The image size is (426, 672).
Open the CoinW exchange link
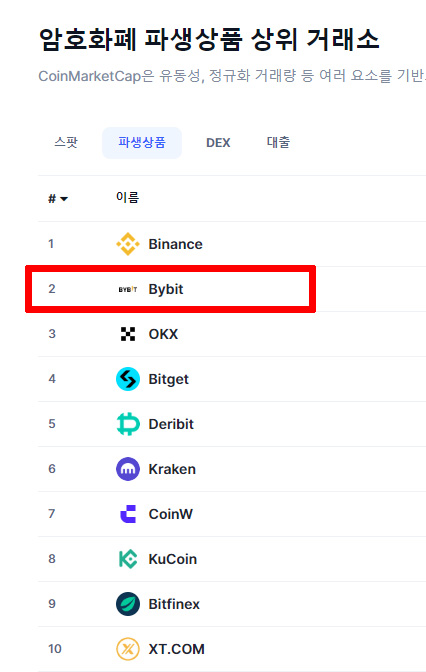171,514
